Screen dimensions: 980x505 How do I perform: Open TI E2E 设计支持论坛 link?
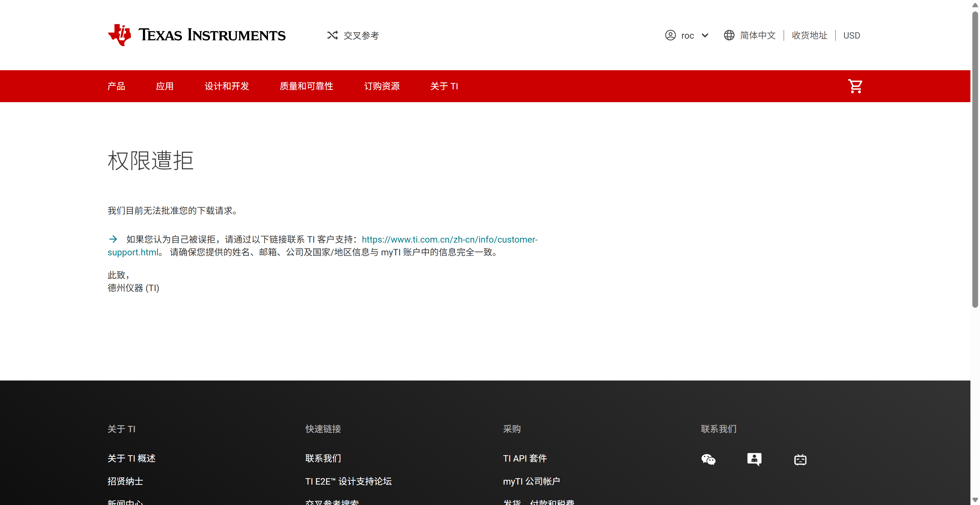coord(348,481)
